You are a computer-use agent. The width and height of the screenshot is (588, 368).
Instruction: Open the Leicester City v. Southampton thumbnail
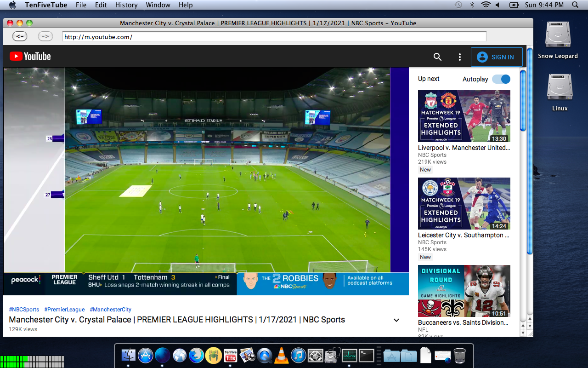(464, 203)
